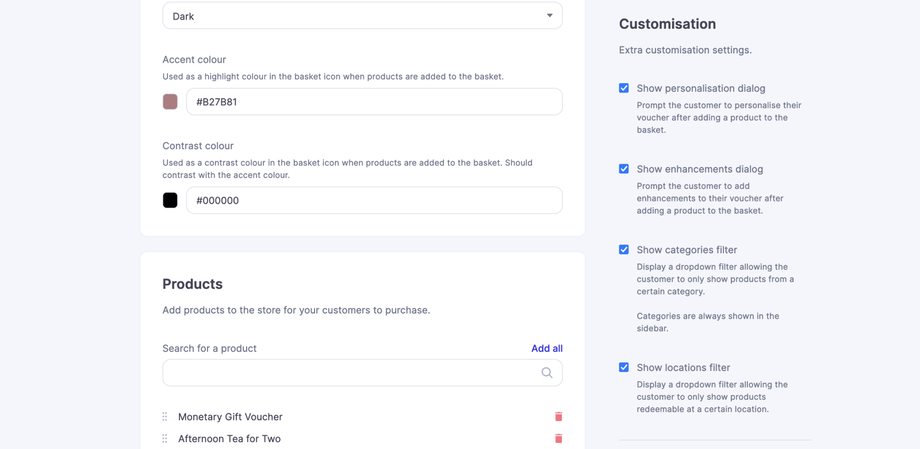This screenshot has height=449, width=920.
Task: Open the Dark theme dropdown
Action: (x=362, y=16)
